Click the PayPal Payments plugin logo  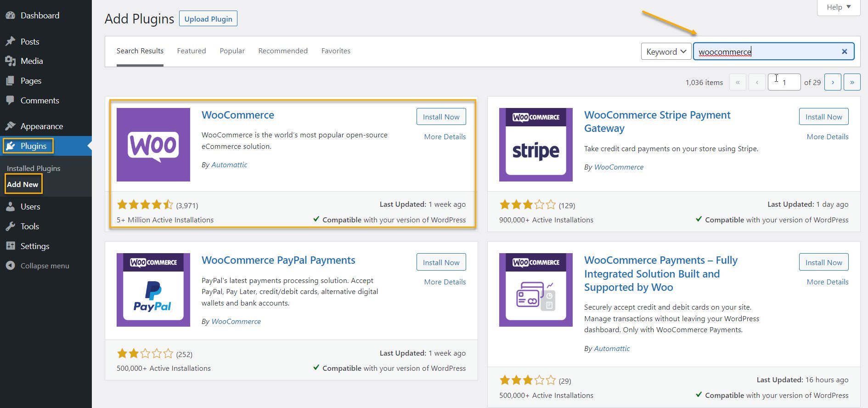[x=153, y=290]
